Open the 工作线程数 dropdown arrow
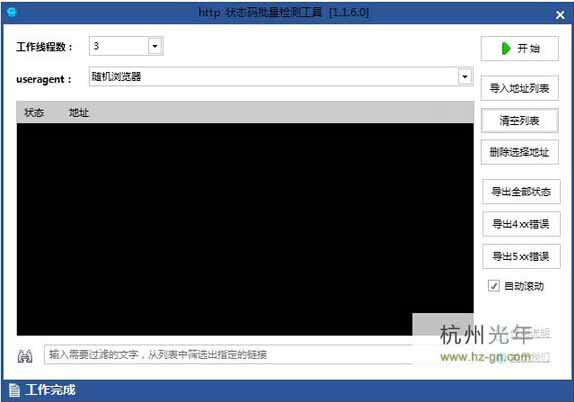 pyautogui.click(x=155, y=46)
